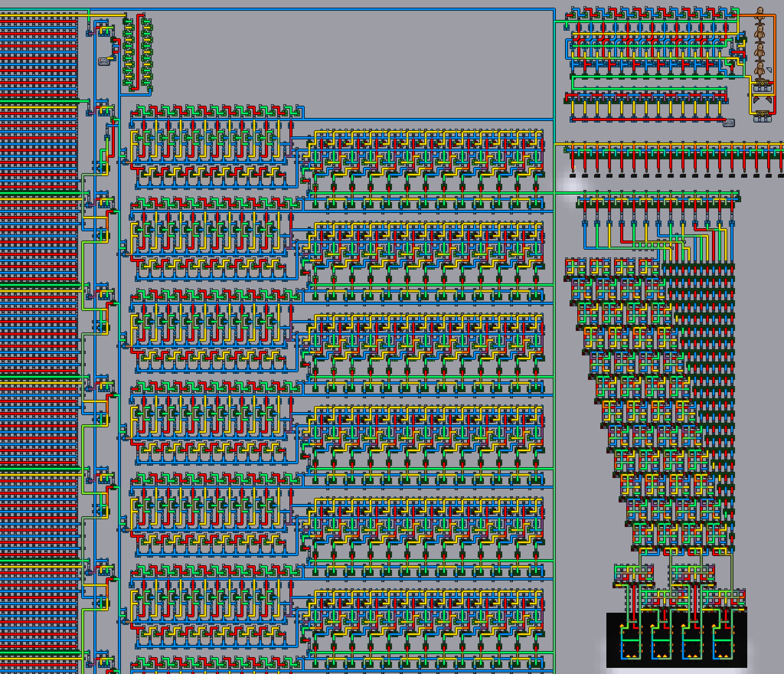Click small gray pointer arrow beside bottom dummy
Viewport: 784px width, 674px height.
coord(769,69)
